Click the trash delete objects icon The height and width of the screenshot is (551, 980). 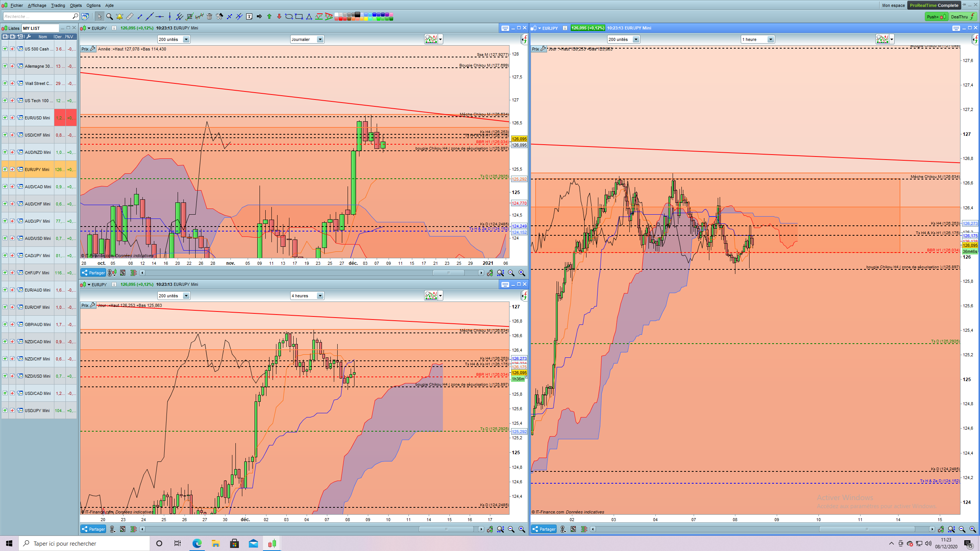click(209, 16)
